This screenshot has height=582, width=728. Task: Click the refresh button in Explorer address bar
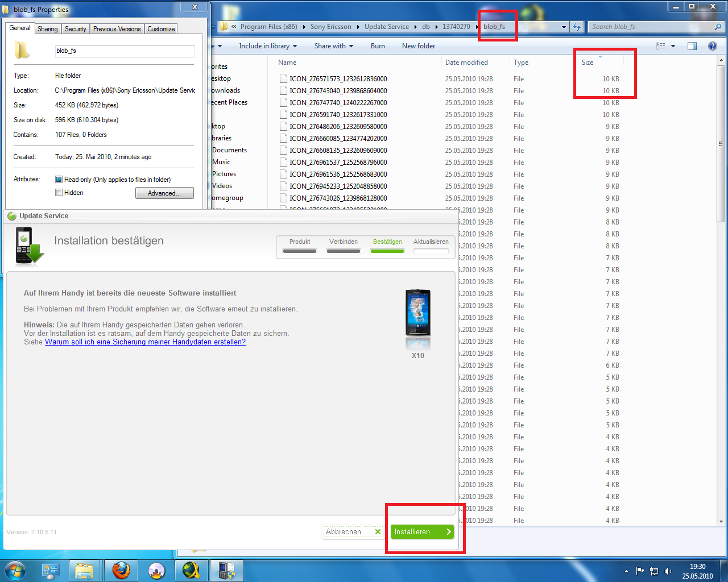click(x=577, y=27)
